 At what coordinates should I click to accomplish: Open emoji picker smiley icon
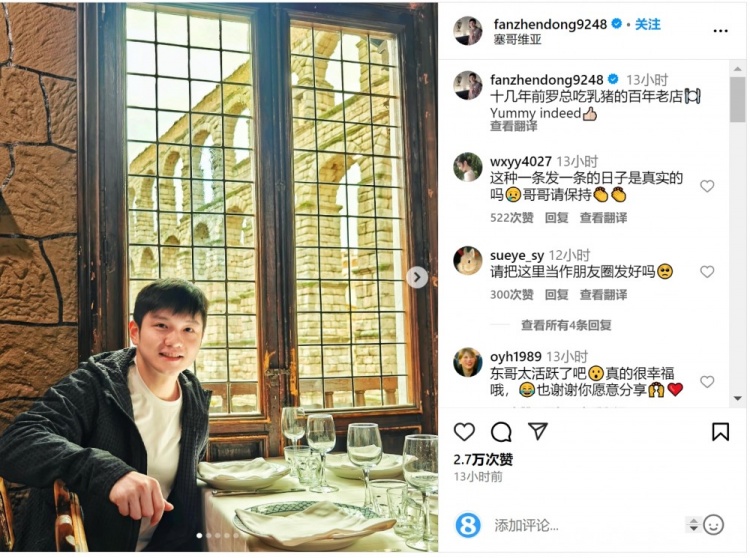713,525
